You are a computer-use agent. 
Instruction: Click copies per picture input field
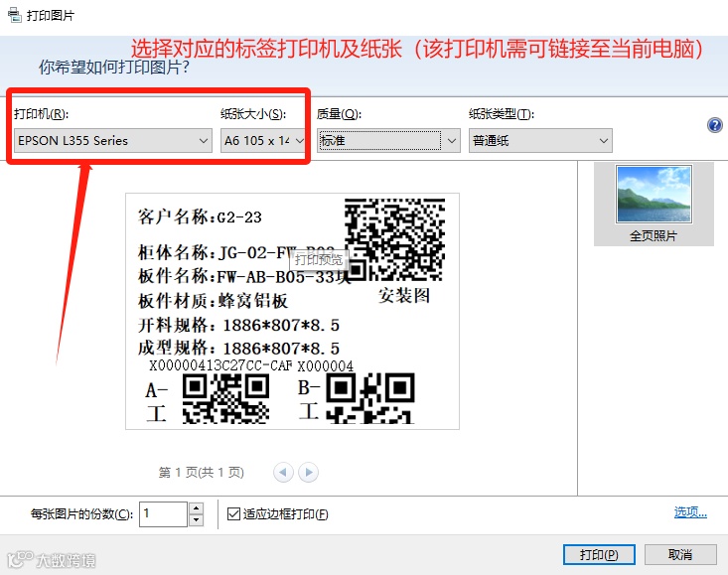click(x=164, y=513)
